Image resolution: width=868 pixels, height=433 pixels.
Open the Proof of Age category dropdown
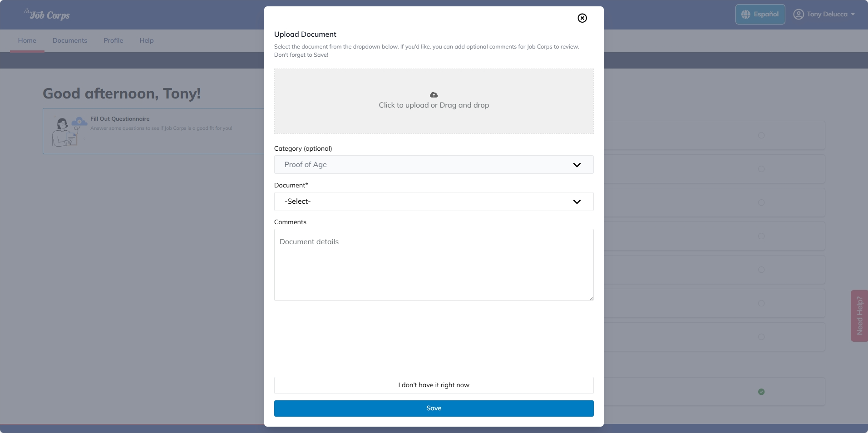[x=434, y=165]
